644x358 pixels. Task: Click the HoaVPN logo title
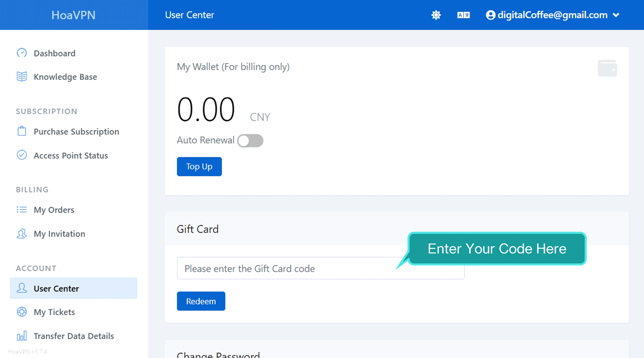point(74,15)
